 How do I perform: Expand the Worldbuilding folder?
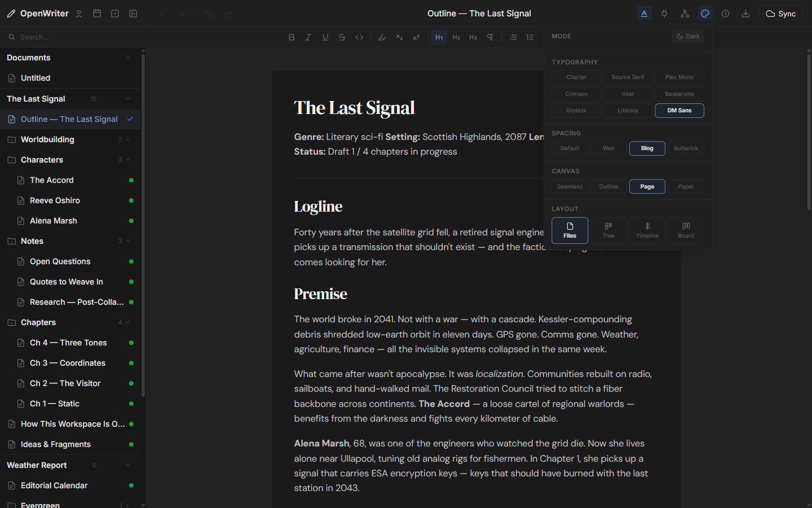coord(128,139)
